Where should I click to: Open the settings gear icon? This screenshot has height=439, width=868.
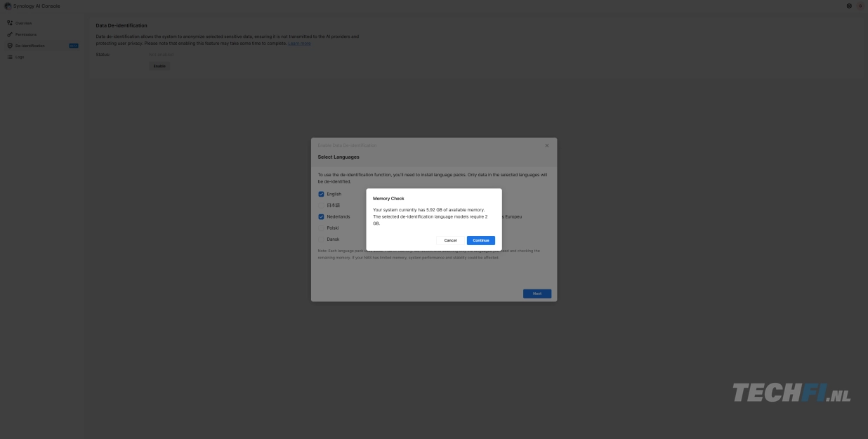[849, 6]
